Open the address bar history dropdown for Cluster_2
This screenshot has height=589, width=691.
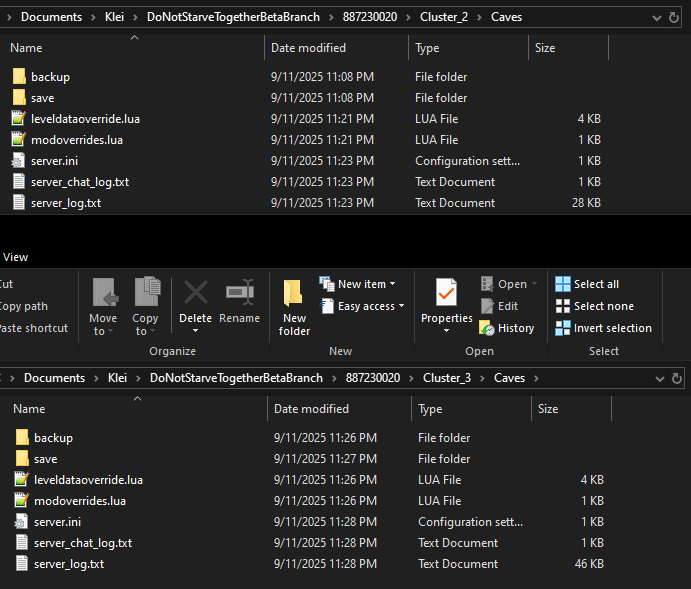pyautogui.click(x=657, y=17)
